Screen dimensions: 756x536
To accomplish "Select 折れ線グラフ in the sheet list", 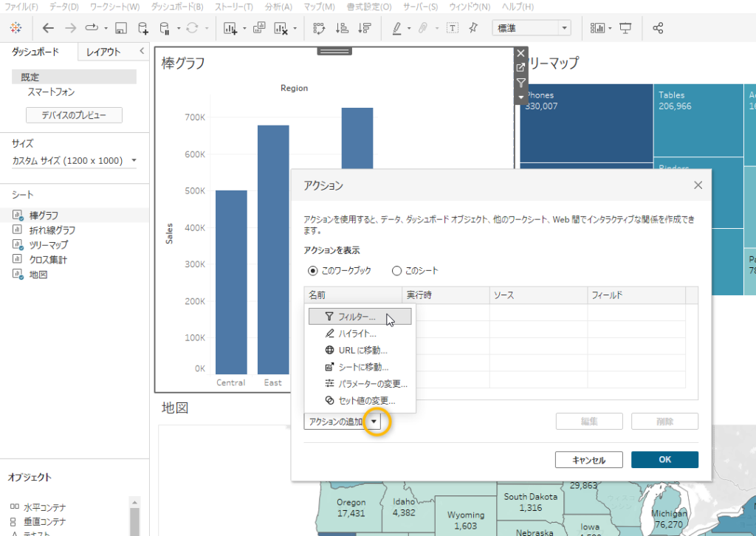I will [x=52, y=230].
